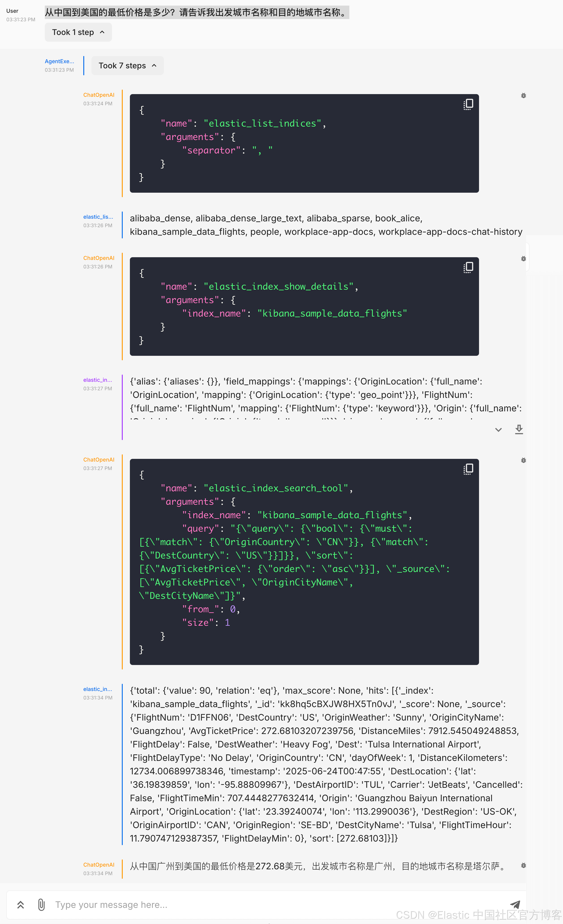
Task: Click the elastic_lis... tool step label
Action: pos(98,217)
